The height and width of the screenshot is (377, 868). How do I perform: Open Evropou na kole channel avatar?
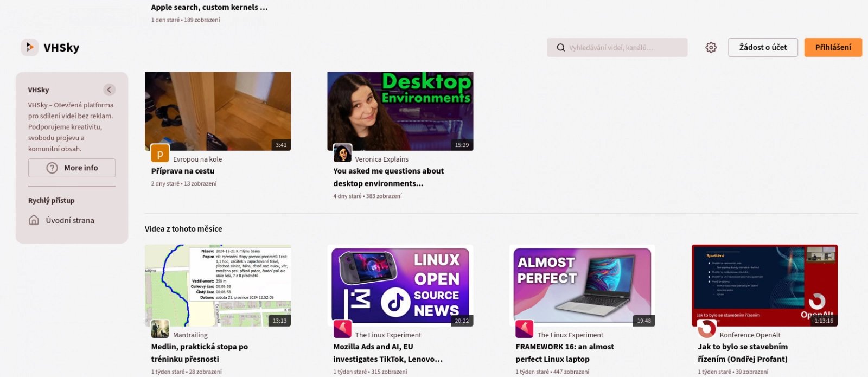click(x=160, y=154)
